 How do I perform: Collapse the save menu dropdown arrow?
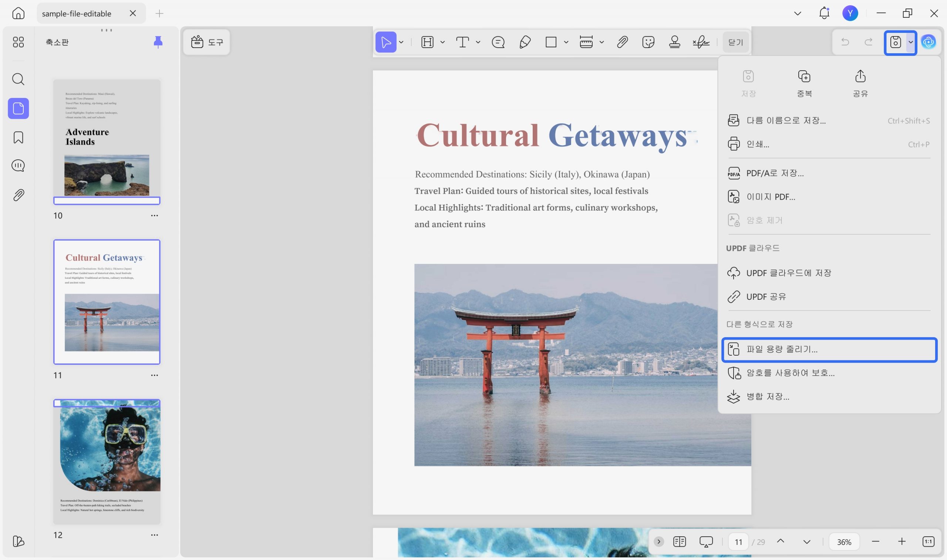(910, 42)
